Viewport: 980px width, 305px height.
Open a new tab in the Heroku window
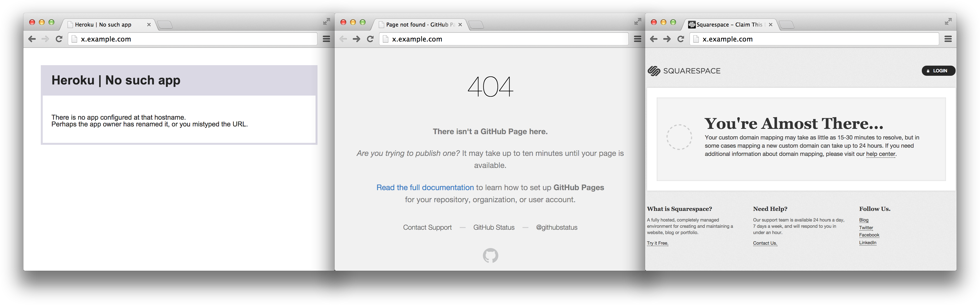pos(165,25)
